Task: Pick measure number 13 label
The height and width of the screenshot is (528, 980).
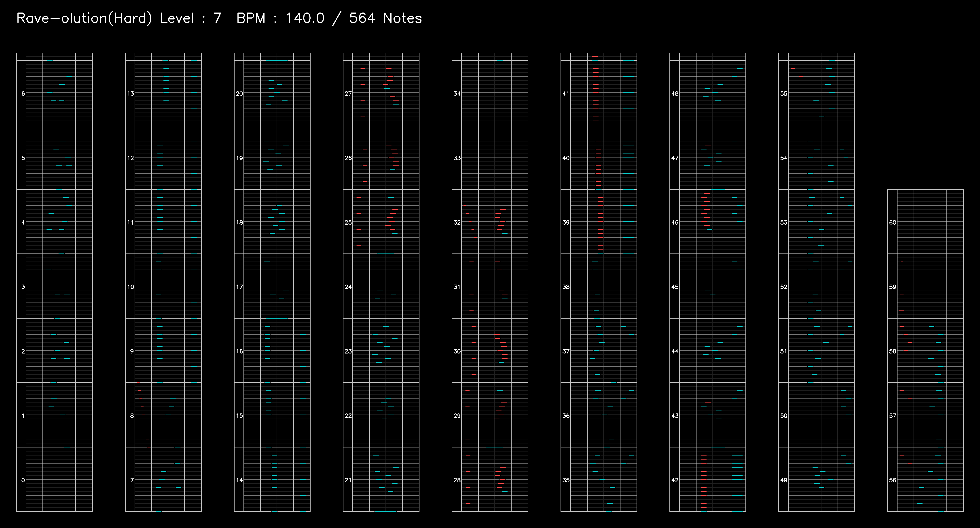Action: click(x=131, y=93)
